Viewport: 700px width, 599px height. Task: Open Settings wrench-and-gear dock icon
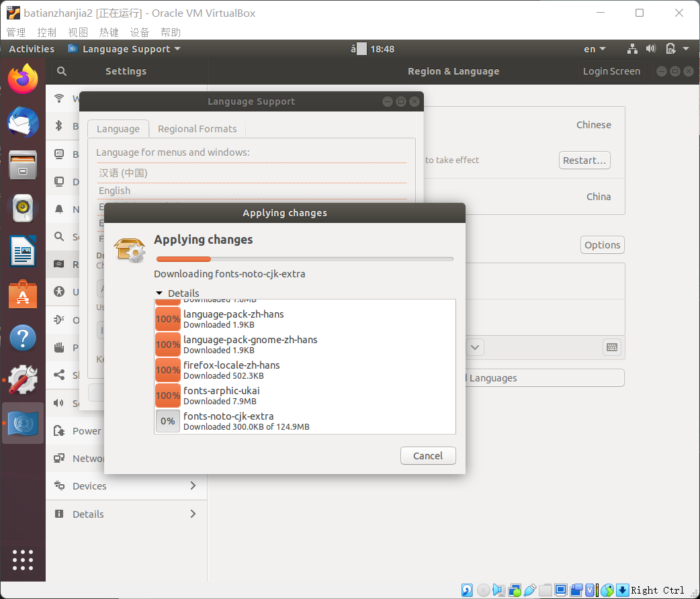click(x=23, y=380)
